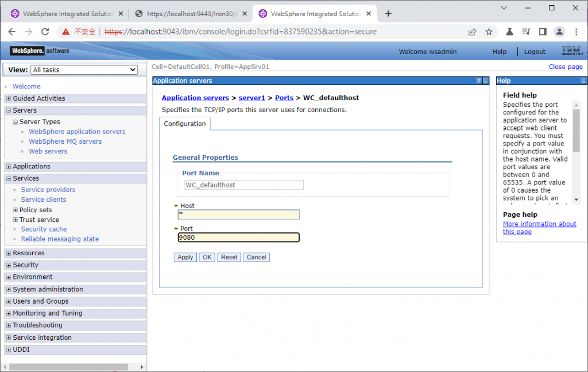
Task: Open a new browser tab
Action: click(x=388, y=14)
